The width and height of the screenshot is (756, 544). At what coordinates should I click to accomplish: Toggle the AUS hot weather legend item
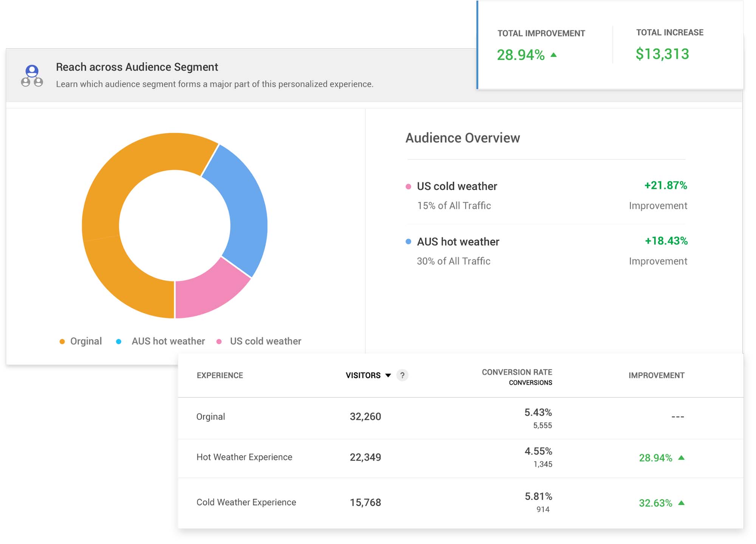pyautogui.click(x=162, y=341)
